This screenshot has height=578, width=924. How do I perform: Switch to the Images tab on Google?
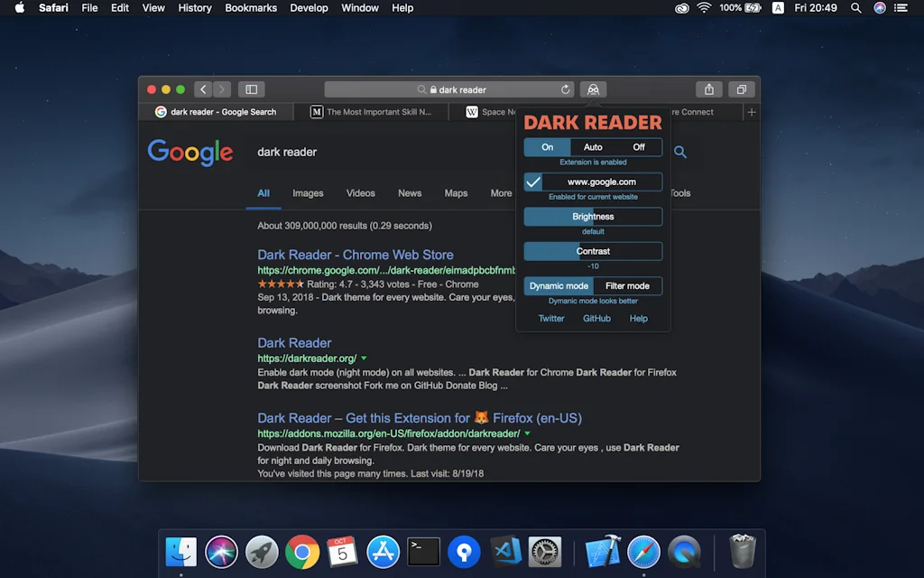coord(308,192)
